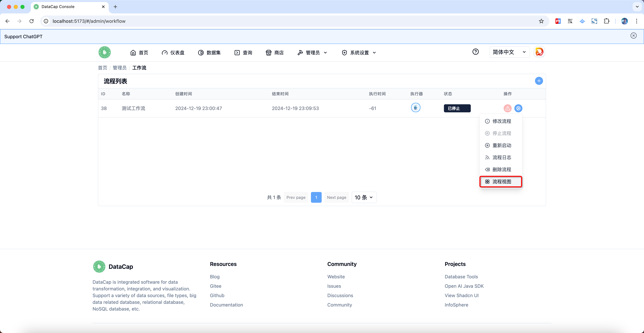Expand the 系统设置 system settings dropdown

tap(359, 52)
